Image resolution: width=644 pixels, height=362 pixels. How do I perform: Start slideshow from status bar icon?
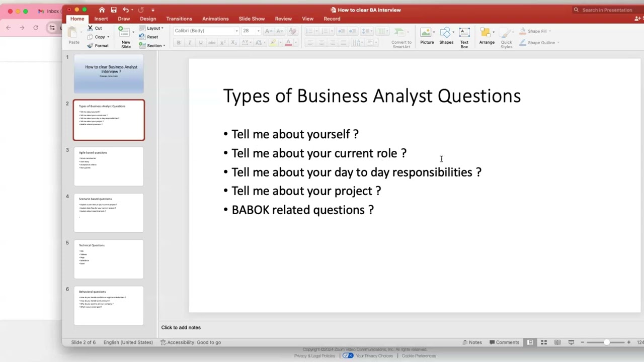(571, 342)
